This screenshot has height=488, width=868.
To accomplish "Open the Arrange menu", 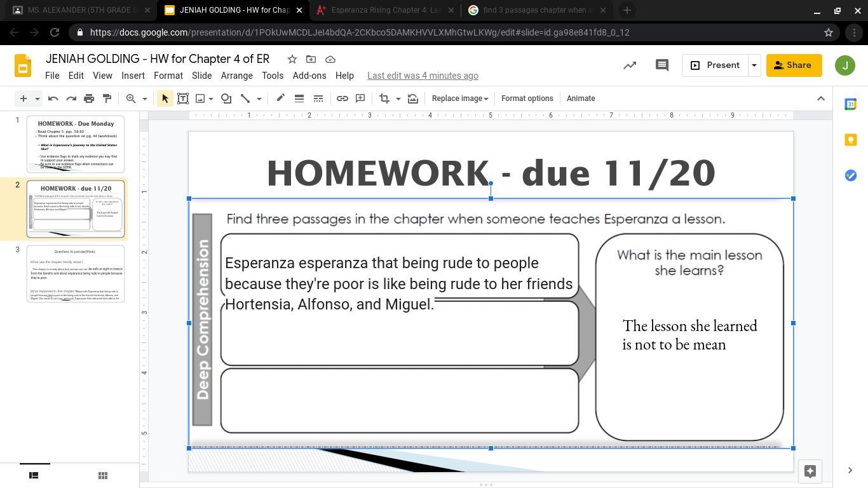I will [x=236, y=76].
